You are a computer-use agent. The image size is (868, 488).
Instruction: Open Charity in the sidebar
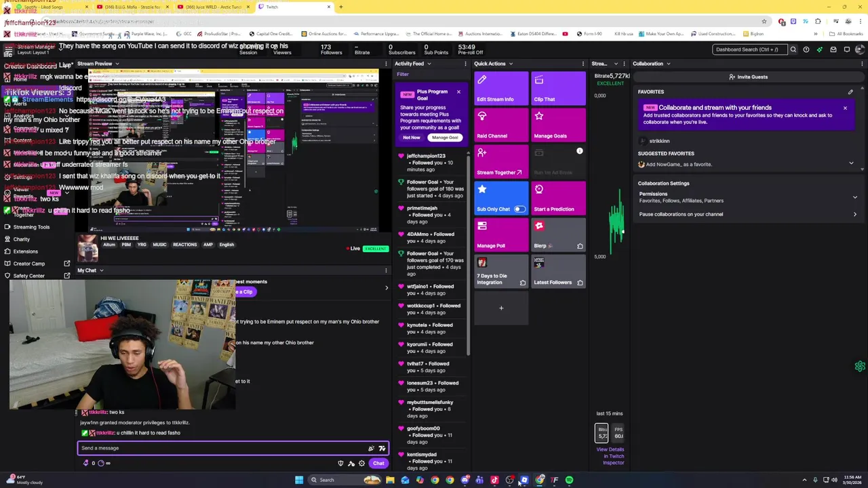tap(22, 239)
